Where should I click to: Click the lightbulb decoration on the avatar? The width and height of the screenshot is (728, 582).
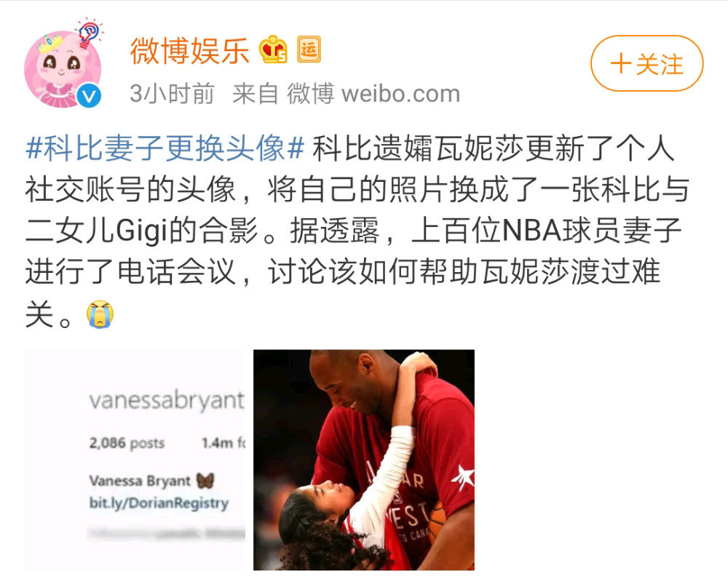pos(89,32)
